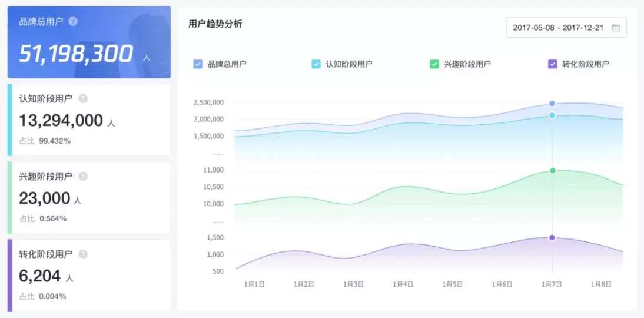Select the 品牌总用户 summary card
This screenshot has width=644, height=318.
(89, 42)
